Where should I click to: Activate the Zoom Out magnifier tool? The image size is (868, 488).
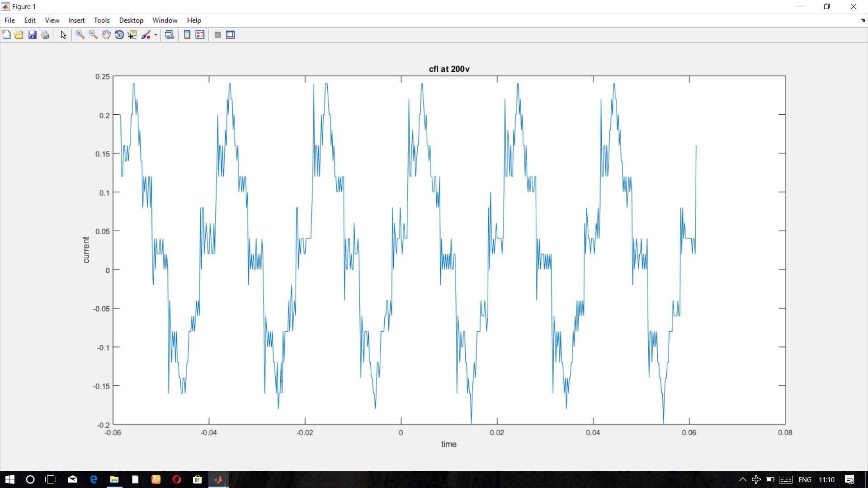click(x=93, y=35)
